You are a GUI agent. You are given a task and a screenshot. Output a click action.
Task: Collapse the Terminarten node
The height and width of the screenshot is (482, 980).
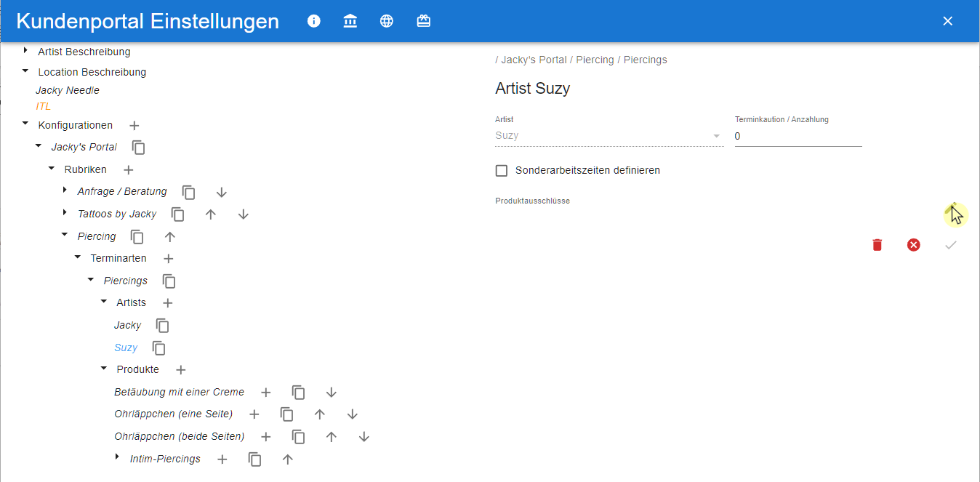(78, 257)
